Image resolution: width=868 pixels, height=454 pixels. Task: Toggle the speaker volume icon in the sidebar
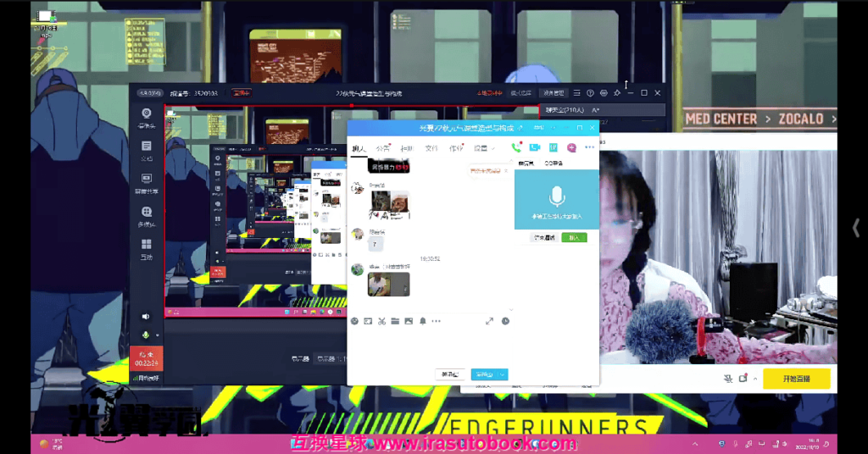tap(146, 316)
